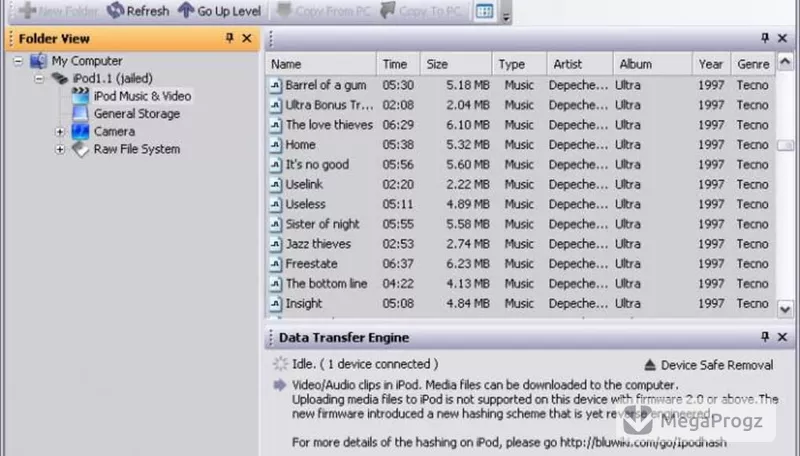
Task: Click the info arrow icon beside message
Action: (x=280, y=385)
